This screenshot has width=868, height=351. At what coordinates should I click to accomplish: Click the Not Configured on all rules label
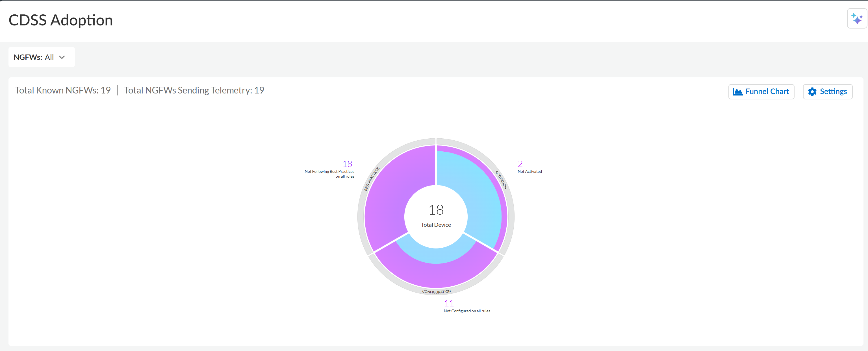(467, 311)
